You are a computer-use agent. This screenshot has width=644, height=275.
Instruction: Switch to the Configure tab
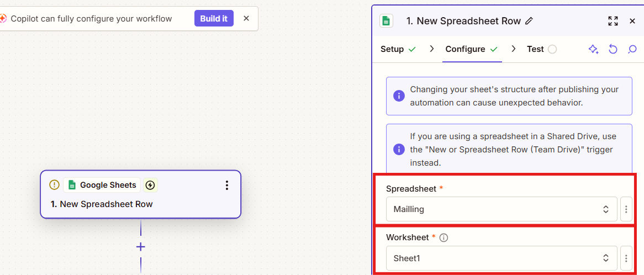(x=472, y=49)
